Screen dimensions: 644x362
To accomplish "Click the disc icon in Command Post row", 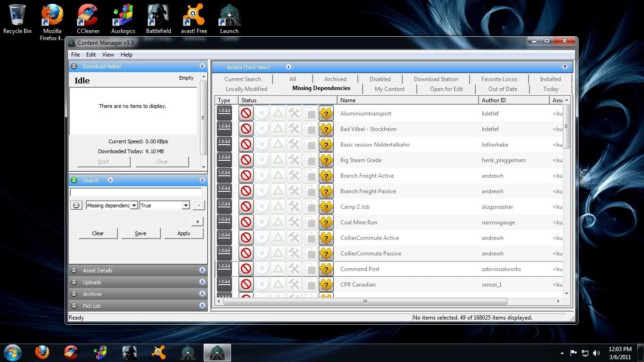I will [x=262, y=269].
